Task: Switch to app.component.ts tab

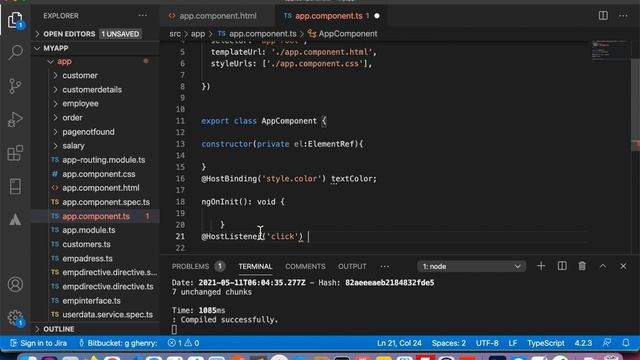Action: pos(331,16)
